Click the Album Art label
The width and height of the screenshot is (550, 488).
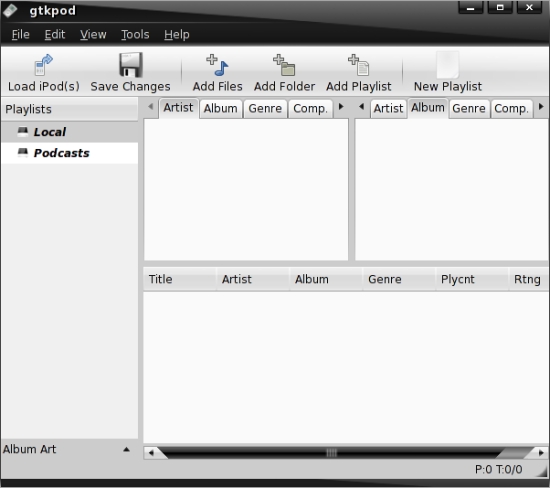[29, 449]
